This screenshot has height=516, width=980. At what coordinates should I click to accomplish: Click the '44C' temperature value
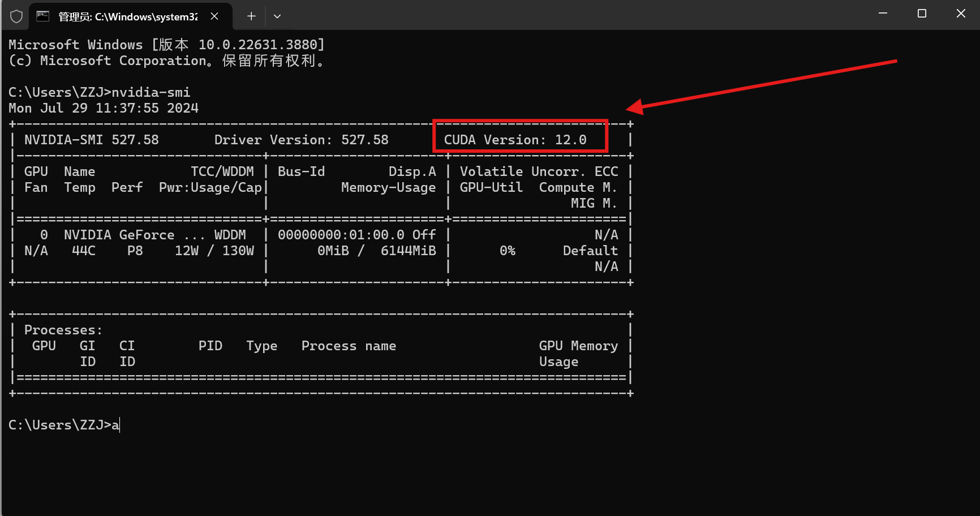(x=84, y=251)
